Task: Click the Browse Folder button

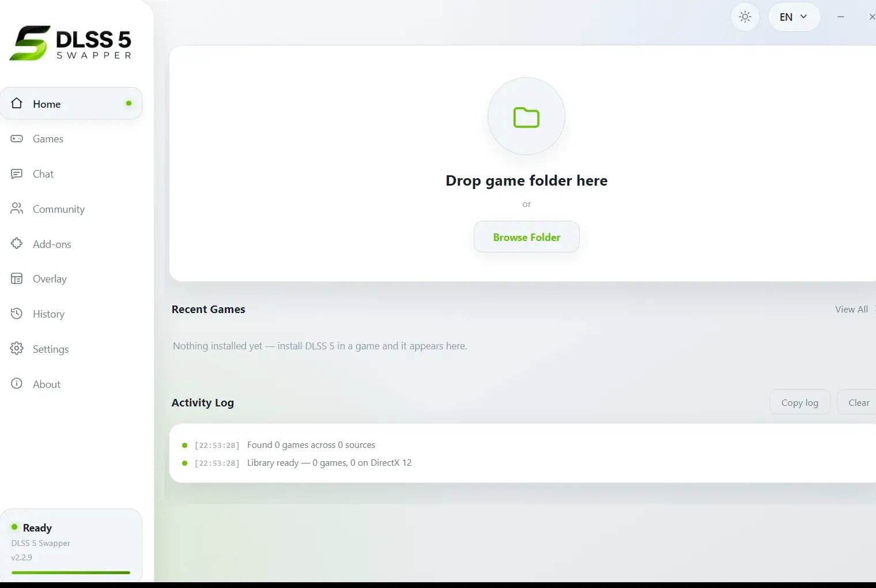Action: pyautogui.click(x=526, y=237)
